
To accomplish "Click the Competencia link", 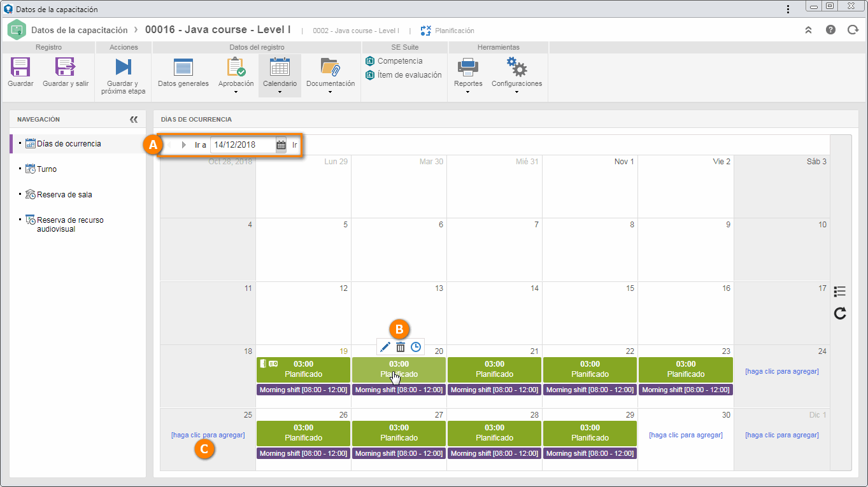I will point(400,61).
